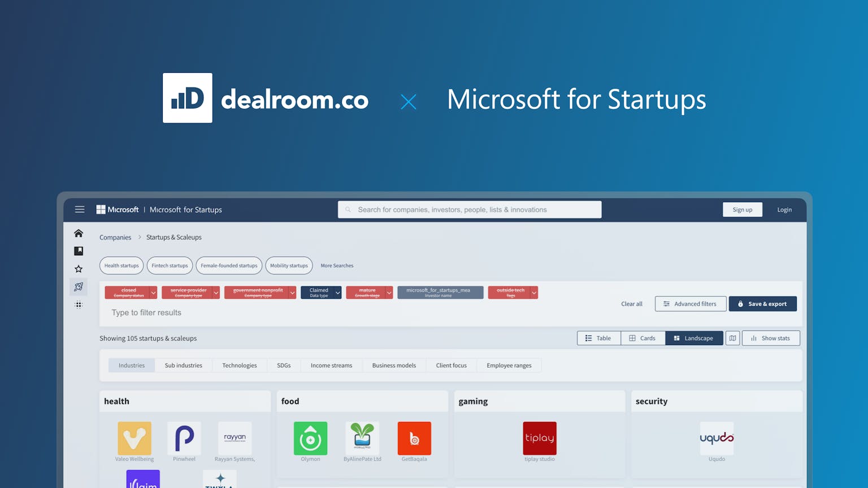The height and width of the screenshot is (488, 868).
Task: Select the SDGs tab
Action: [x=284, y=365]
